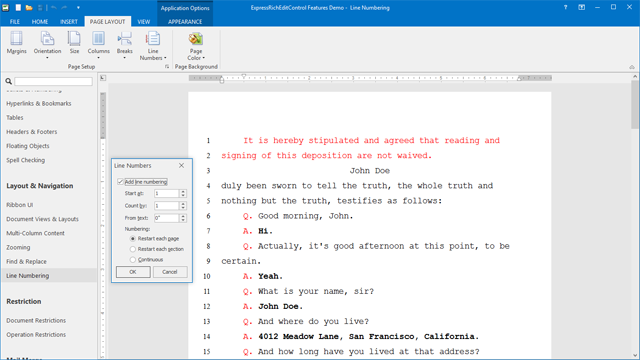This screenshot has height=360, width=640.
Task: Open the Page Setup dialog launcher
Action: click(167, 67)
